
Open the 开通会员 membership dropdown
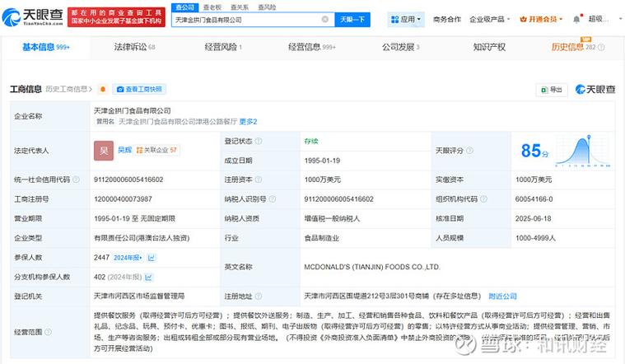[x=541, y=19]
